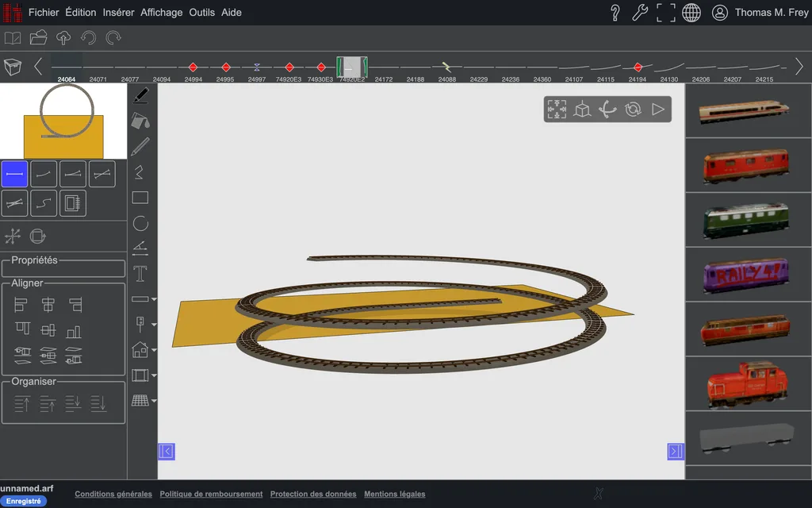Start the train simulation play button
Image resolution: width=812 pixels, height=508 pixels.
pyautogui.click(x=657, y=110)
